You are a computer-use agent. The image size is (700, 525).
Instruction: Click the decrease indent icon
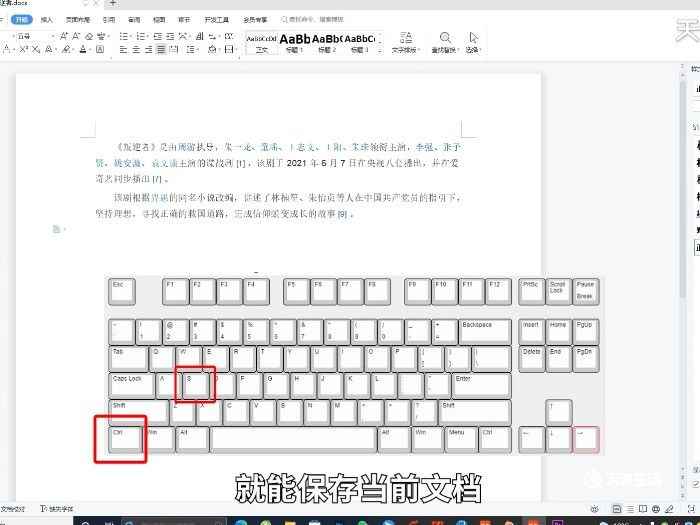(x=158, y=36)
